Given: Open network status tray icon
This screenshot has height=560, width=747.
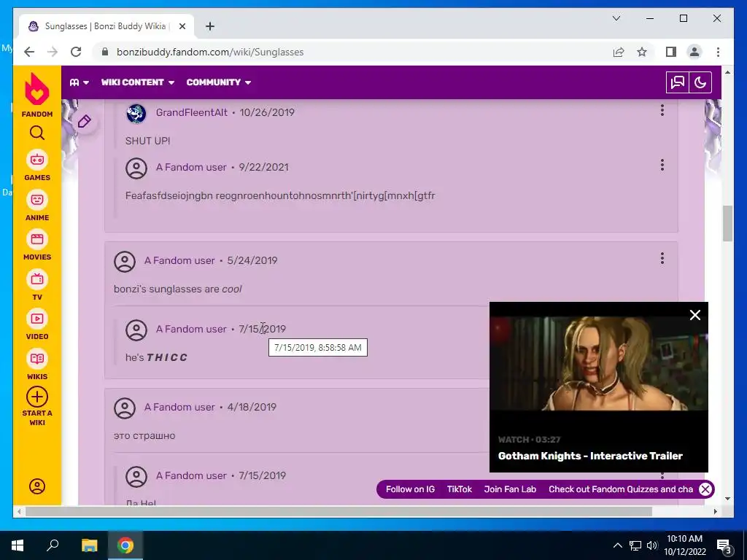Looking at the screenshot, I should 635,545.
